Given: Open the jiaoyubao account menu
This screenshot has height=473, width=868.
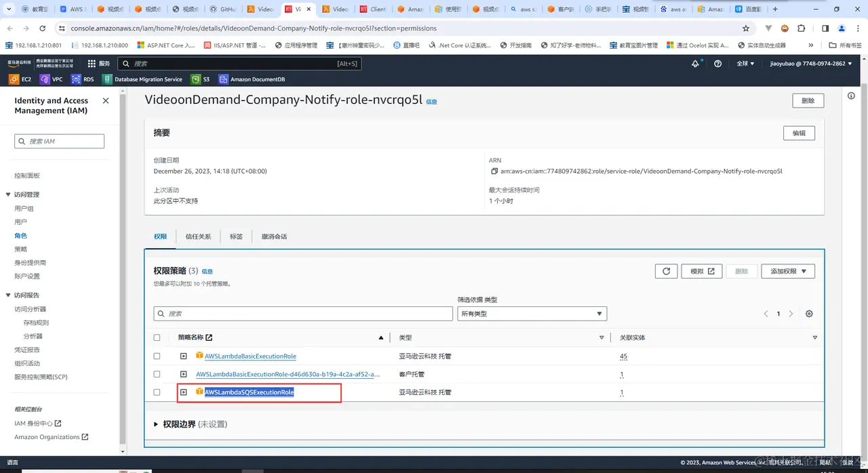Looking at the screenshot, I should pos(811,63).
